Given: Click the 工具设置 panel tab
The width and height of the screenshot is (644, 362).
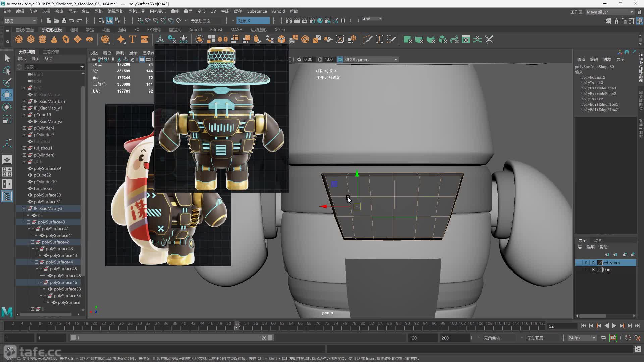Looking at the screenshot, I should pyautogui.click(x=51, y=52).
